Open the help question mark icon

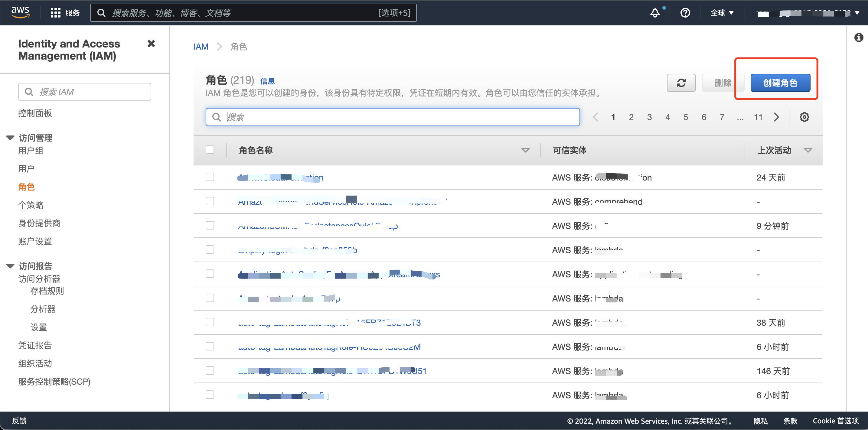tap(685, 13)
